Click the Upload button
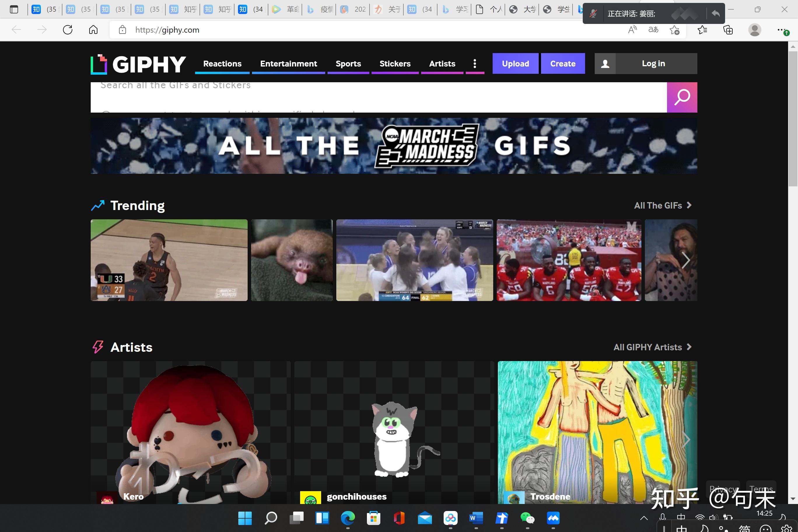 point(515,64)
